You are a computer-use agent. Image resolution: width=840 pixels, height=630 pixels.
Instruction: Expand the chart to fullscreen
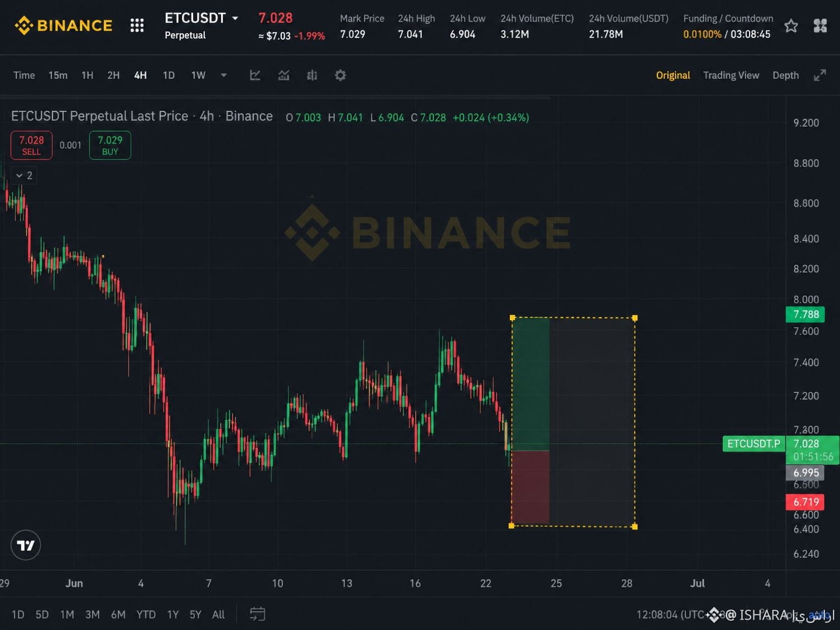coord(820,75)
